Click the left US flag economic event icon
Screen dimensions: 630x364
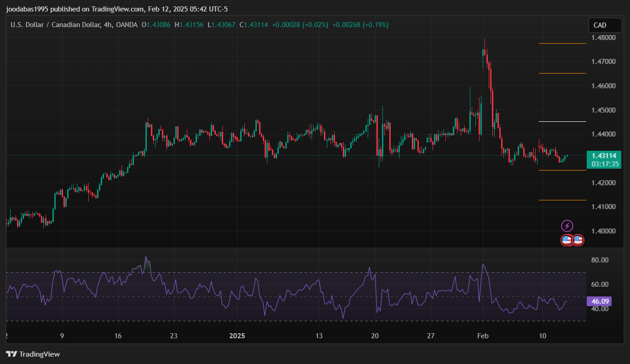[567, 240]
